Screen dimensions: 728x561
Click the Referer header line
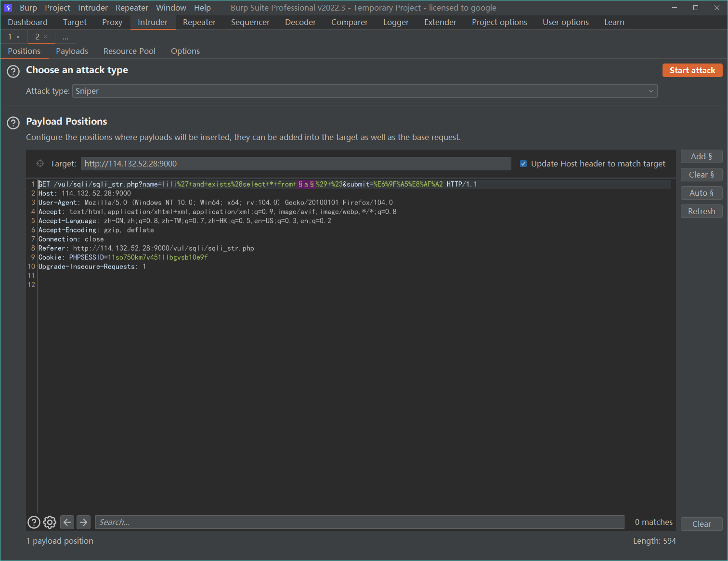tap(146, 248)
